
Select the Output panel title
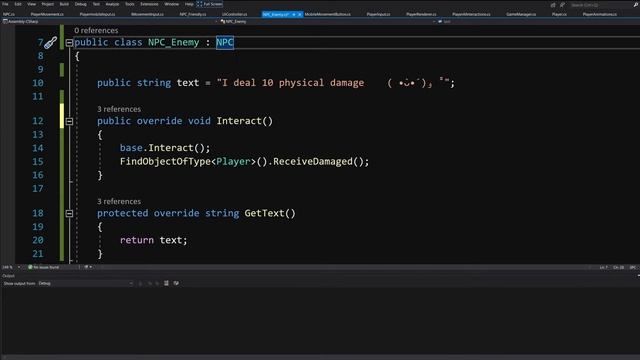[8, 276]
